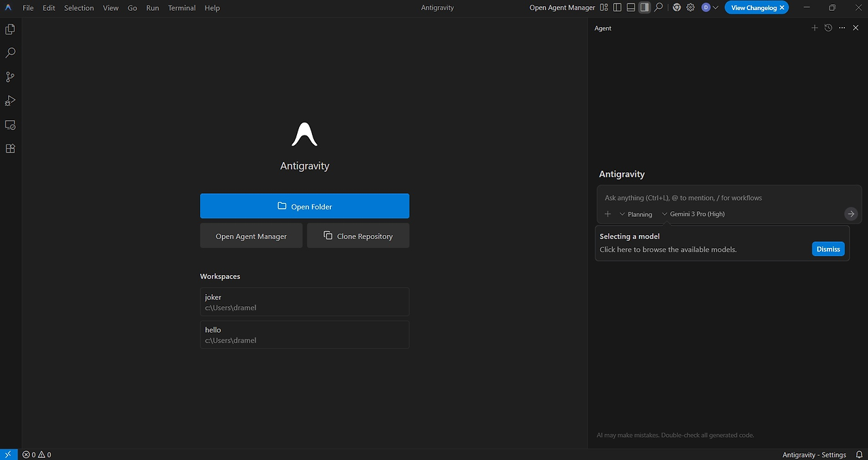The height and width of the screenshot is (460, 868).
Task: Dismiss the Selecting a model tip
Action: (828, 249)
